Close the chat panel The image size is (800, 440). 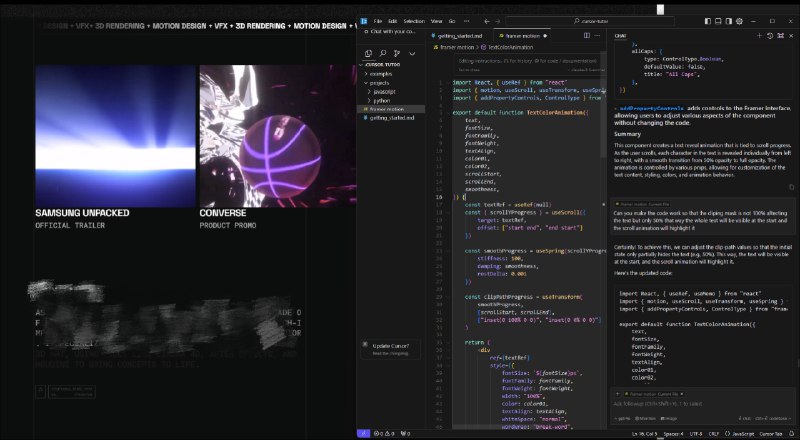pyautogui.click(x=791, y=36)
